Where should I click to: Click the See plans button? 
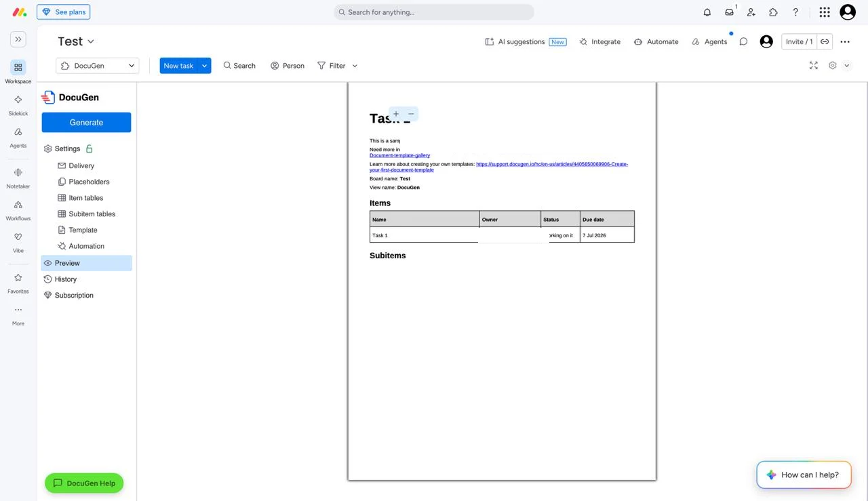[x=63, y=12]
